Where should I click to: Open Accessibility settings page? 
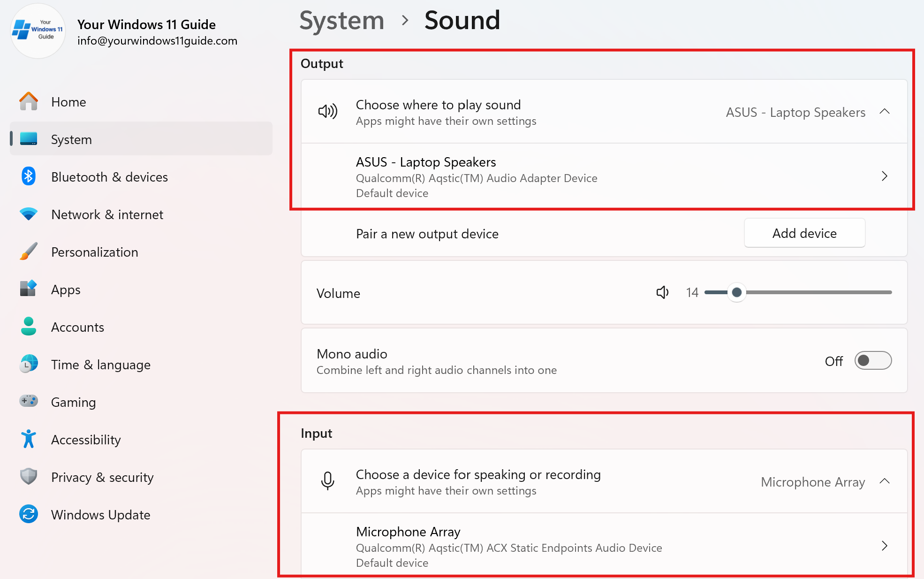coord(141,439)
